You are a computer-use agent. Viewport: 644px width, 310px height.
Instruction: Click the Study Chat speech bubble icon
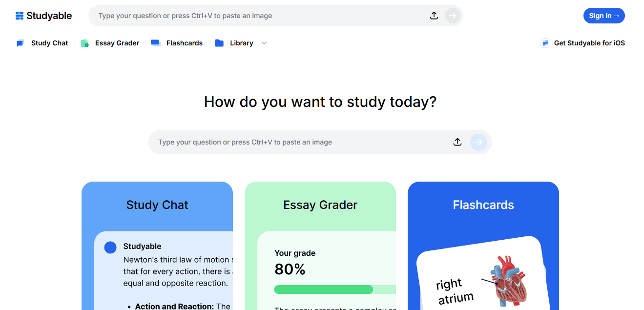click(20, 43)
